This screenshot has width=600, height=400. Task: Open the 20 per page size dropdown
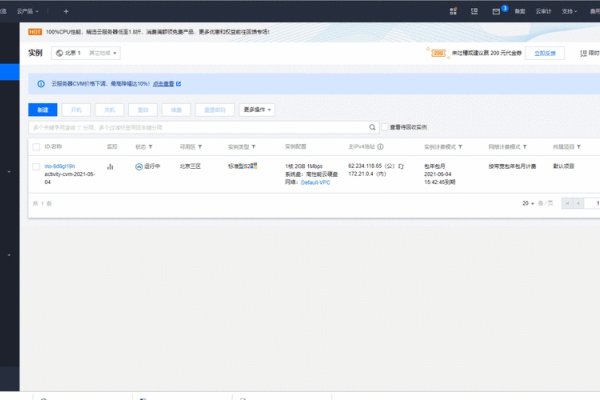point(528,203)
